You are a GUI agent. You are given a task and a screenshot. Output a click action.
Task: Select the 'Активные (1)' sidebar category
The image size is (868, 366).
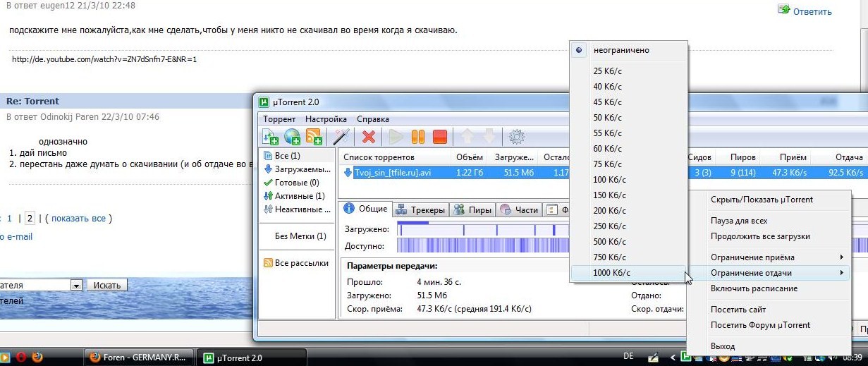click(x=294, y=196)
